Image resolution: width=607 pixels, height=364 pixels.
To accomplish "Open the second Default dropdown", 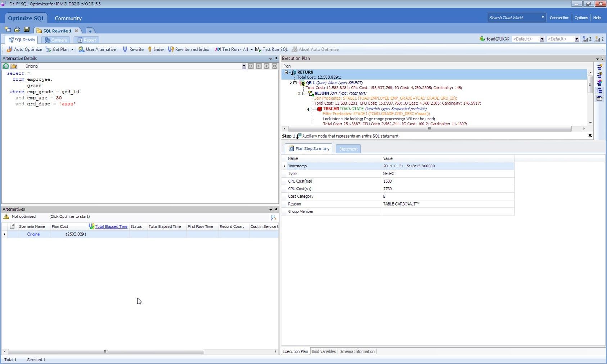I will pyautogui.click(x=576, y=39).
